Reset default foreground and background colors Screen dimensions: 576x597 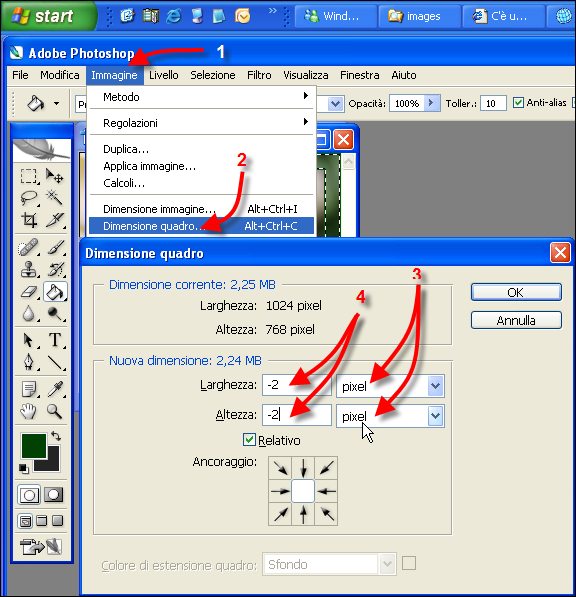tap(24, 468)
